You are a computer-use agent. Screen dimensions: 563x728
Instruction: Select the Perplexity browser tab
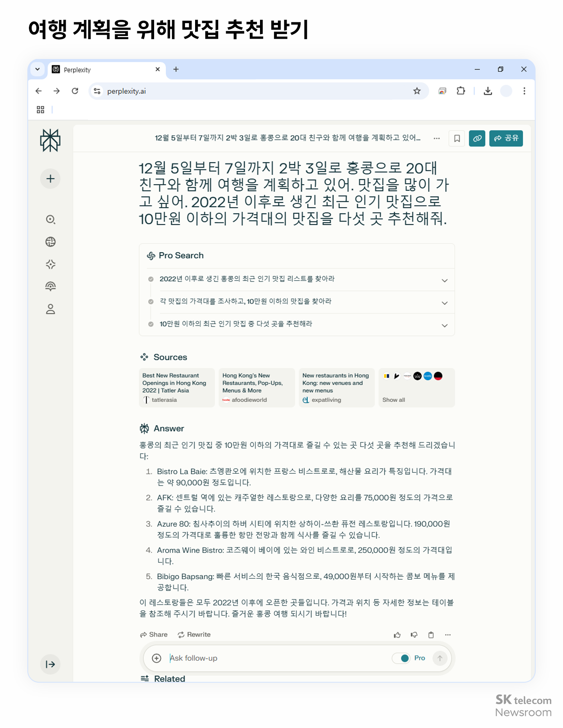tap(106, 70)
